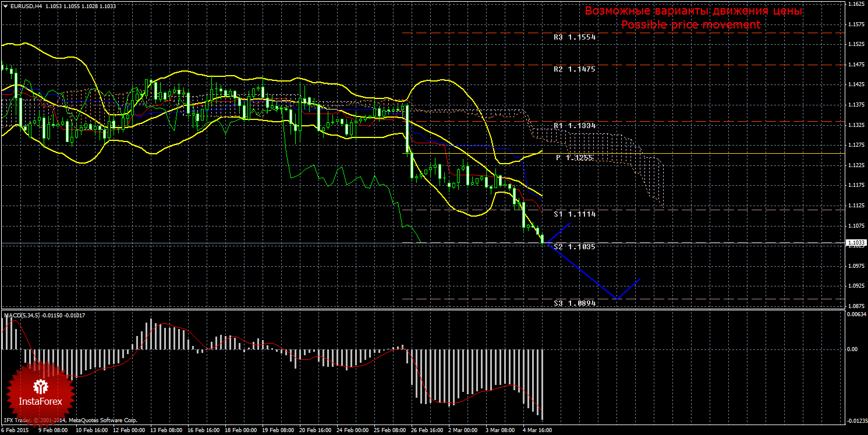Click the 9 Feb 08:00 time label

(54, 431)
